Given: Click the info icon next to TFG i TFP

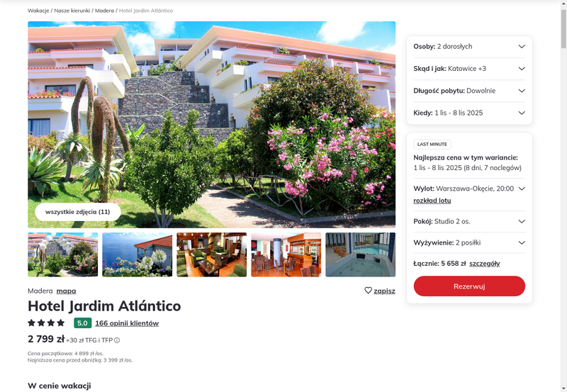Looking at the screenshot, I should (117, 340).
